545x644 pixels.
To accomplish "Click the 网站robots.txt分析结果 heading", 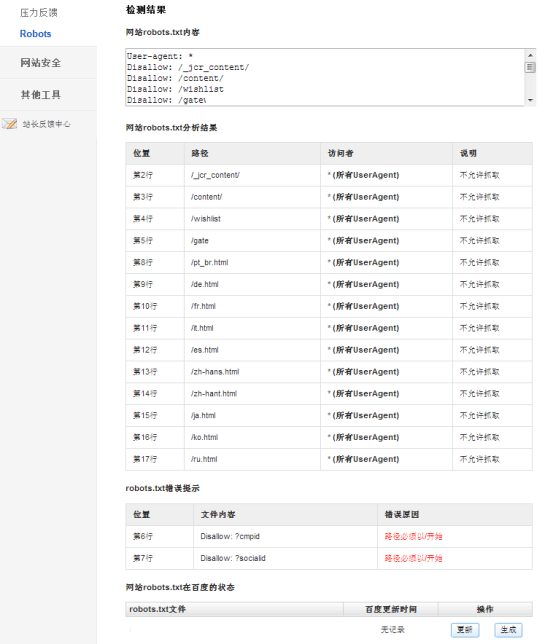I will pyautogui.click(x=171, y=128).
